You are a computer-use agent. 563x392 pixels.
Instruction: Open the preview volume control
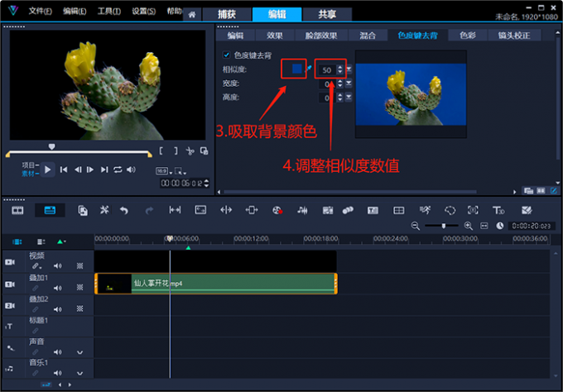pos(131,170)
